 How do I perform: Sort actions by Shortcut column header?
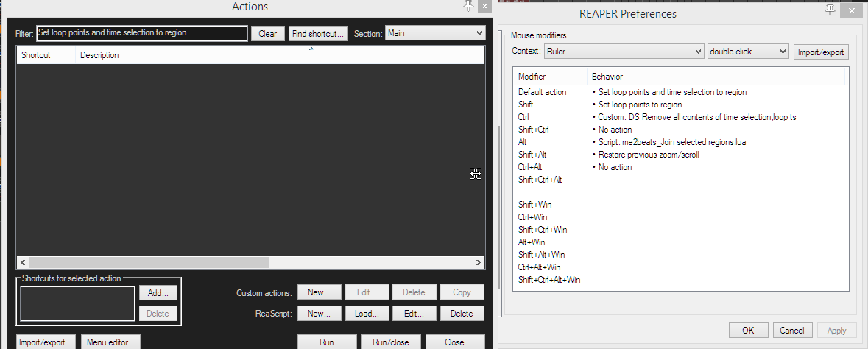tap(46, 55)
